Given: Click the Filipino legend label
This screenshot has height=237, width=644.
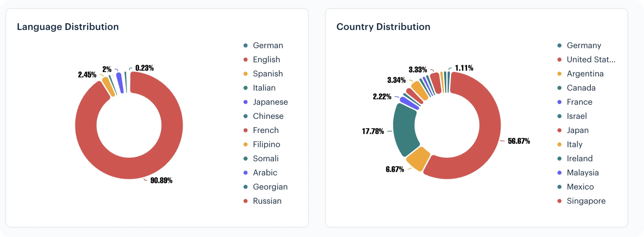Looking at the screenshot, I should click(266, 145).
